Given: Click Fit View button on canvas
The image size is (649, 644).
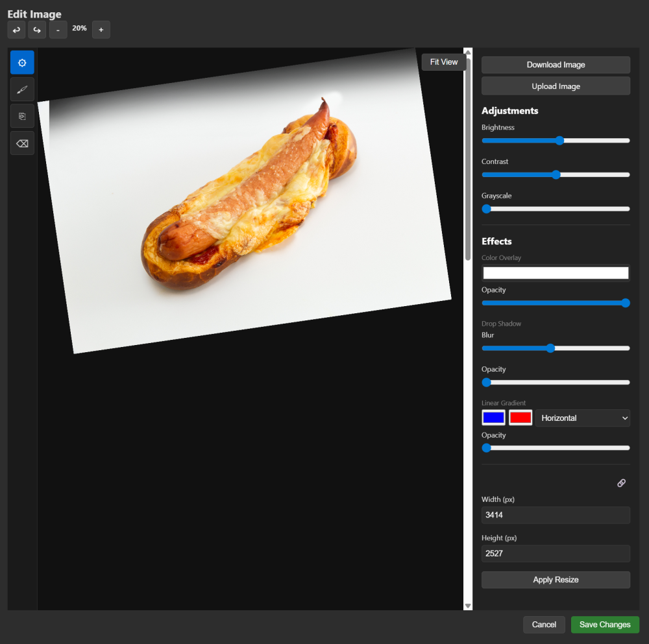Looking at the screenshot, I should pyautogui.click(x=444, y=62).
